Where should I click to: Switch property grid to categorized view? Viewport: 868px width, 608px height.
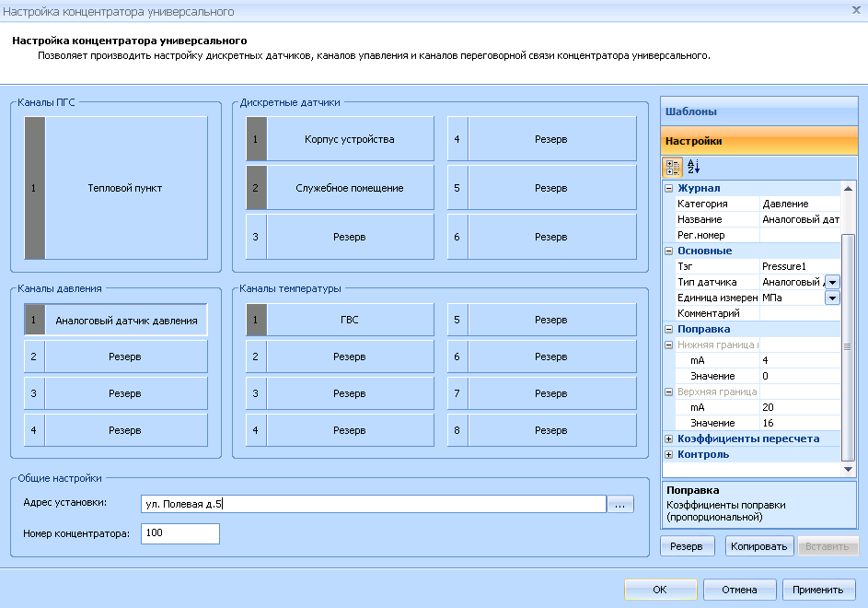tap(674, 167)
